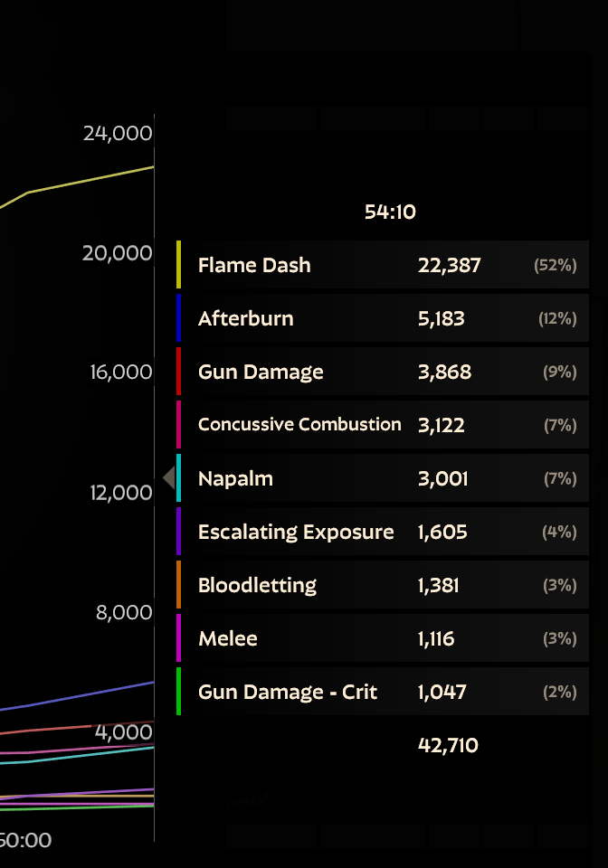This screenshot has height=868, width=608.
Task: Select the Afterburn damage entry
Action: [383, 317]
